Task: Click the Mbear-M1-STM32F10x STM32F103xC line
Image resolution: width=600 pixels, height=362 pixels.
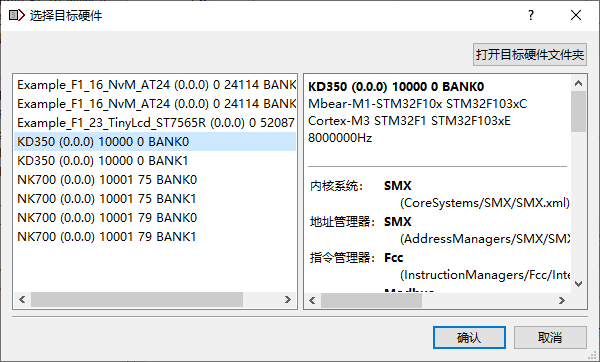Action: (417, 104)
